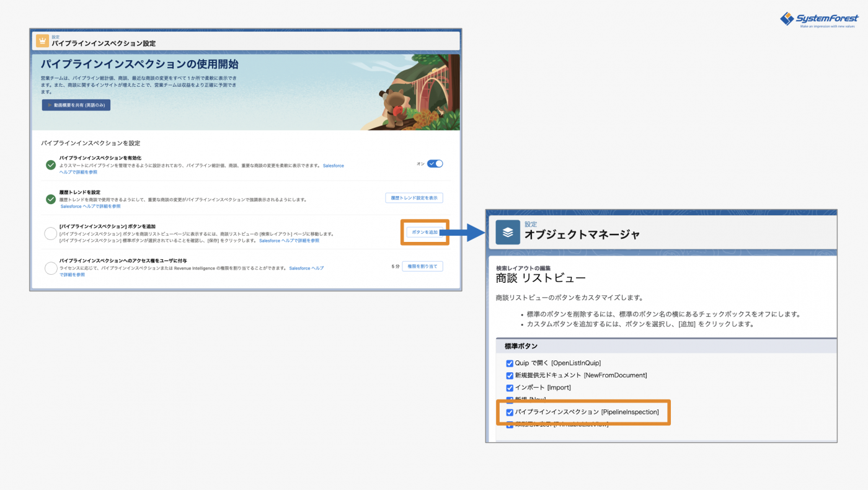Click 履歴トレンドを設定 step title
Screen dimensions: 868x490
(x=79, y=192)
